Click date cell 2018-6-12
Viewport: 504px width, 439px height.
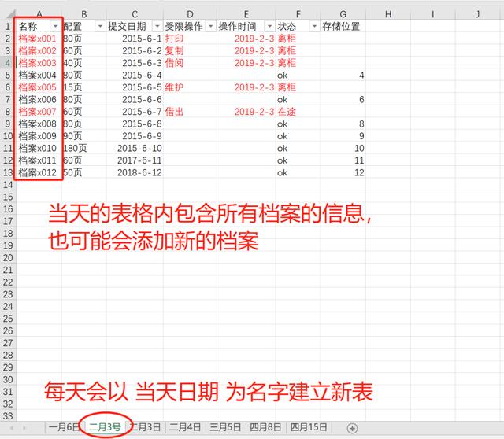pos(135,173)
